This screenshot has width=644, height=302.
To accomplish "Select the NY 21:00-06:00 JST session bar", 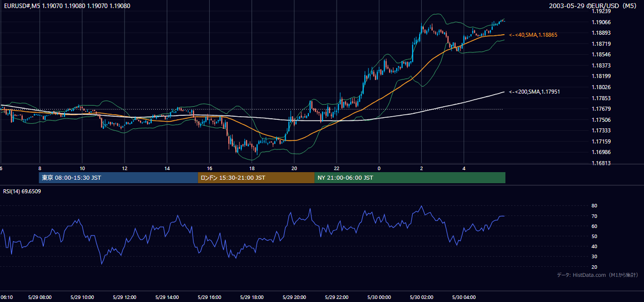I will 410,178.
